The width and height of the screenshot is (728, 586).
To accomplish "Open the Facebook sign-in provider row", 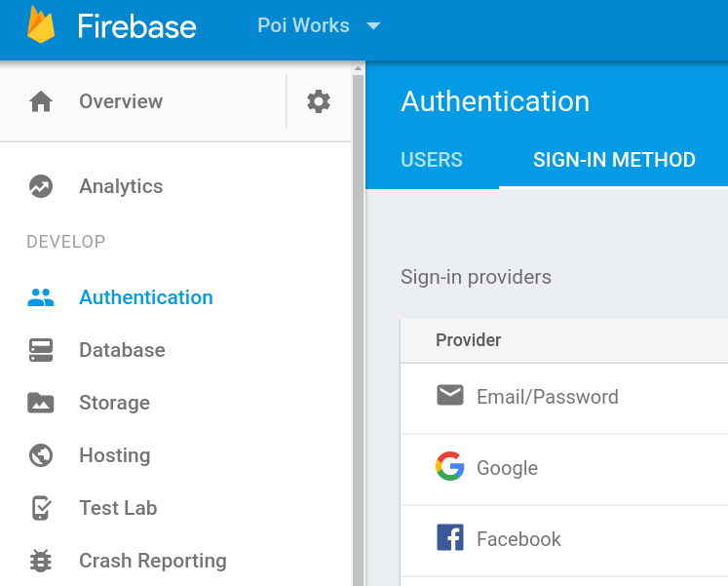I will [x=518, y=539].
